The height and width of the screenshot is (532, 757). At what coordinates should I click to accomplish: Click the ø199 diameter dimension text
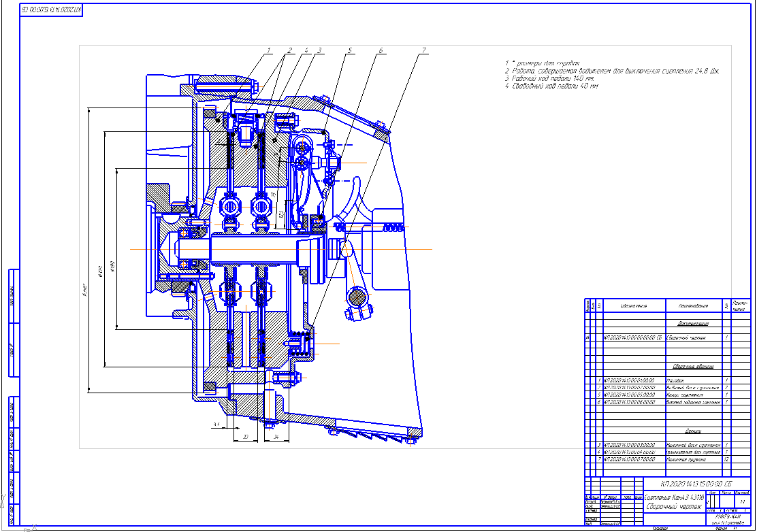coord(112,266)
